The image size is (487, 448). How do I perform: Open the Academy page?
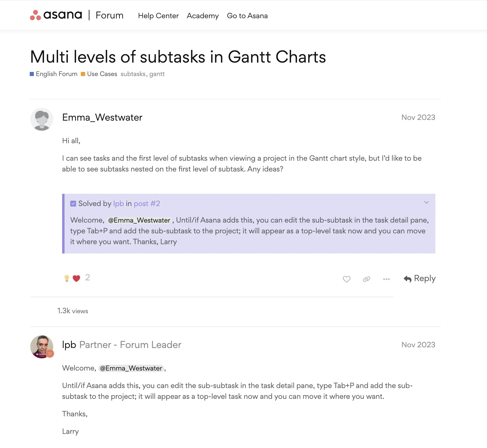(x=202, y=16)
